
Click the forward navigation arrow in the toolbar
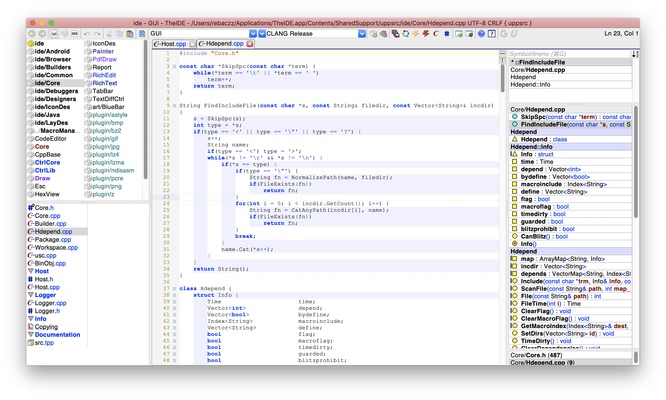pos(42,34)
